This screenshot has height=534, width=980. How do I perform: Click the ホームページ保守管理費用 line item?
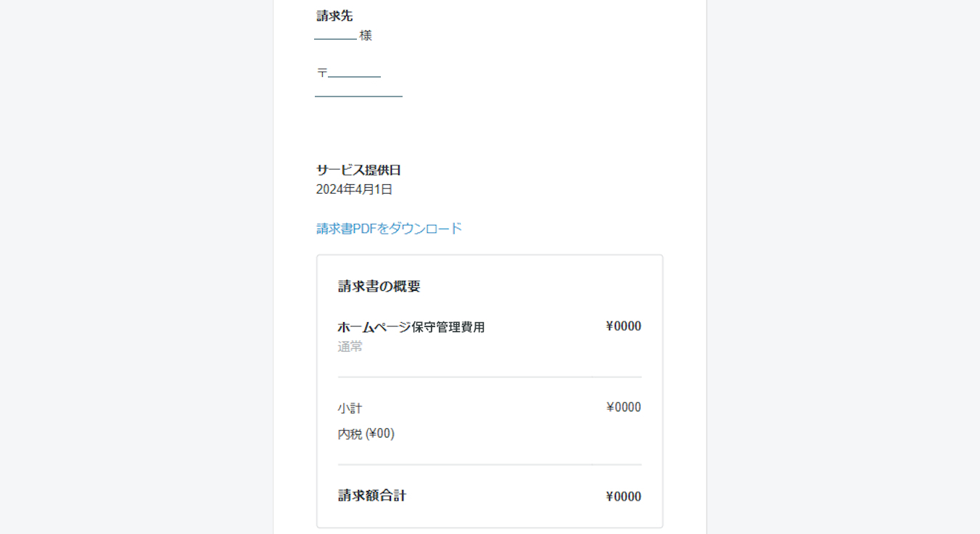(410, 326)
